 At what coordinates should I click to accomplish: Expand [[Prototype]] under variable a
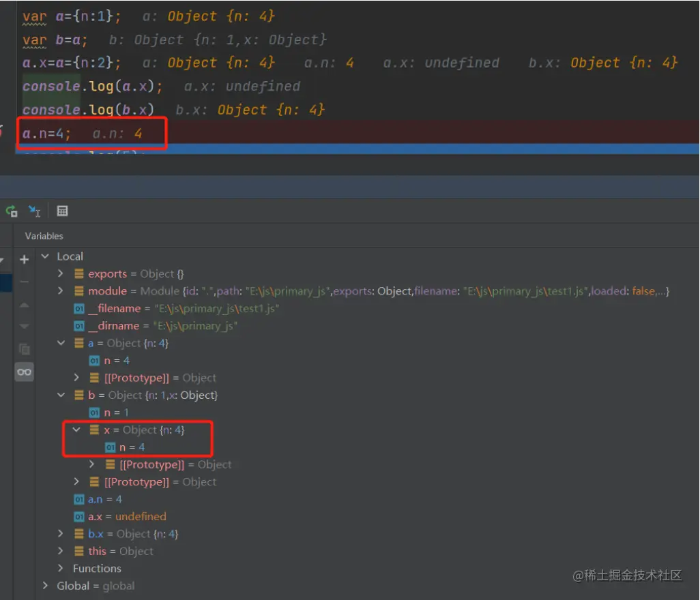[76, 378]
